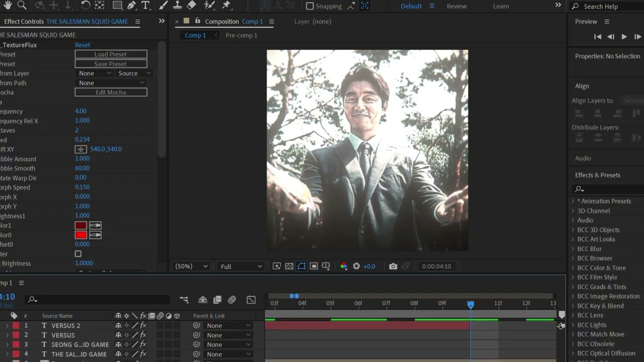Click the Effects & Presets search icon
The height and width of the screenshot is (362, 644).
[580, 189]
